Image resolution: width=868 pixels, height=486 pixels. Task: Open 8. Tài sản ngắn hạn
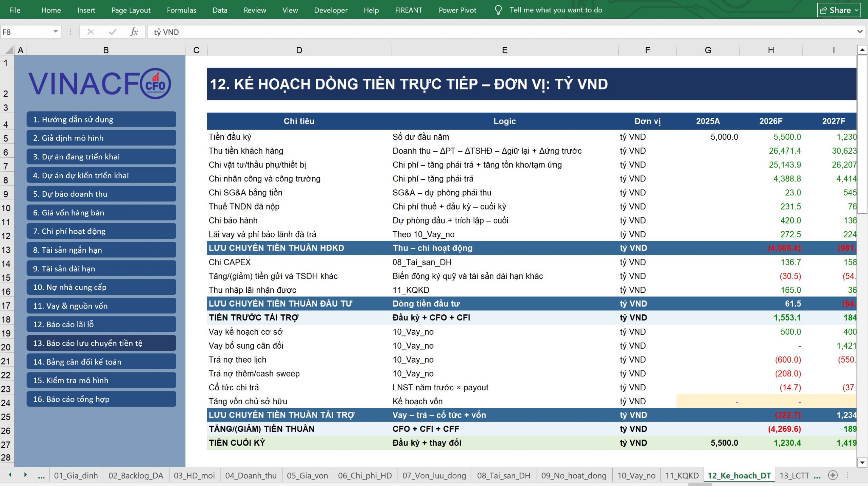(101, 250)
